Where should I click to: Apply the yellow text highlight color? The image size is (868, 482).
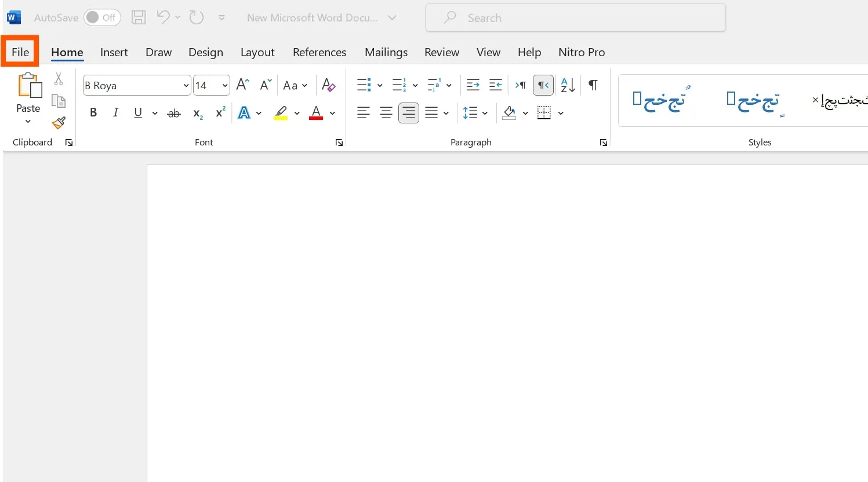click(x=281, y=113)
